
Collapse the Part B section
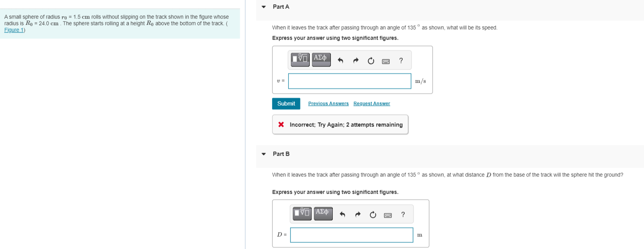coord(263,154)
